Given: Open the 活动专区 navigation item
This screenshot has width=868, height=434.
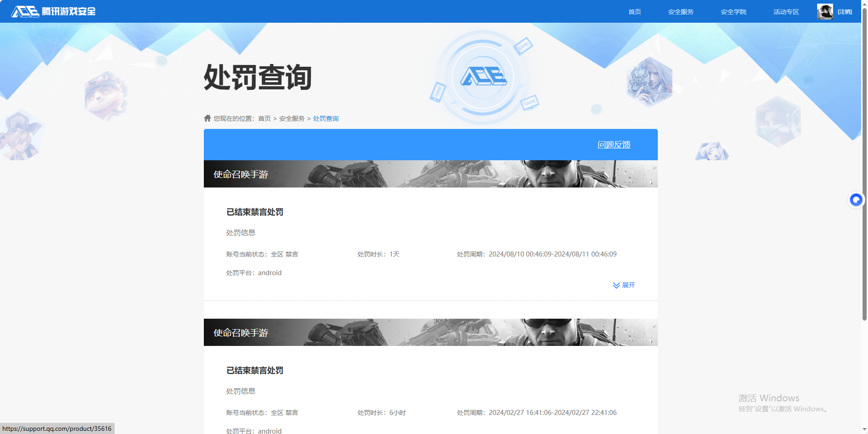Looking at the screenshot, I should [x=785, y=11].
